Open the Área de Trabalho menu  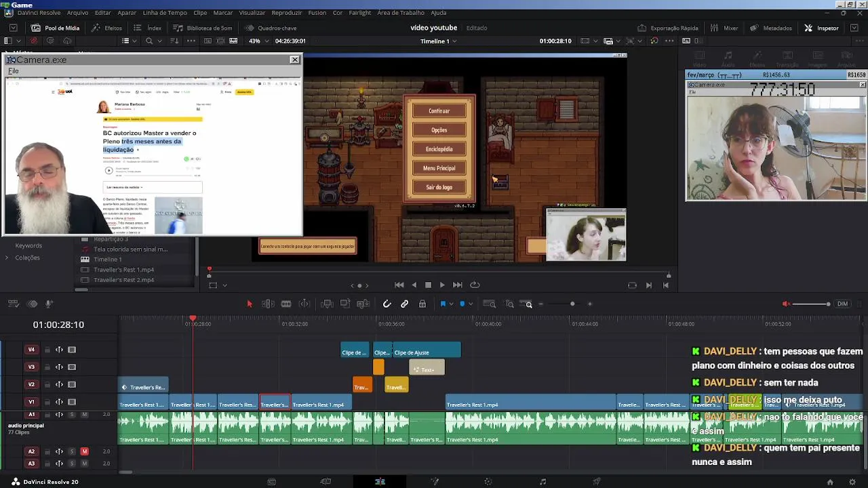tap(401, 13)
